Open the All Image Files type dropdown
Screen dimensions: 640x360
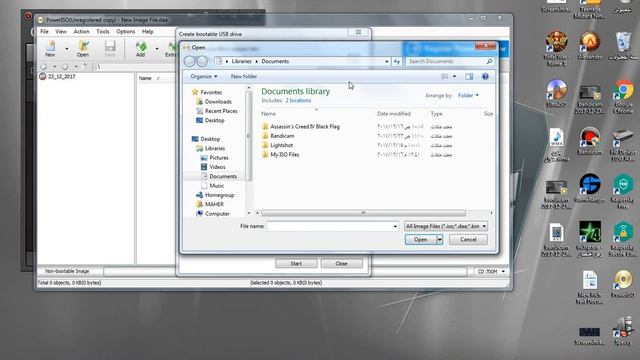coord(446,226)
